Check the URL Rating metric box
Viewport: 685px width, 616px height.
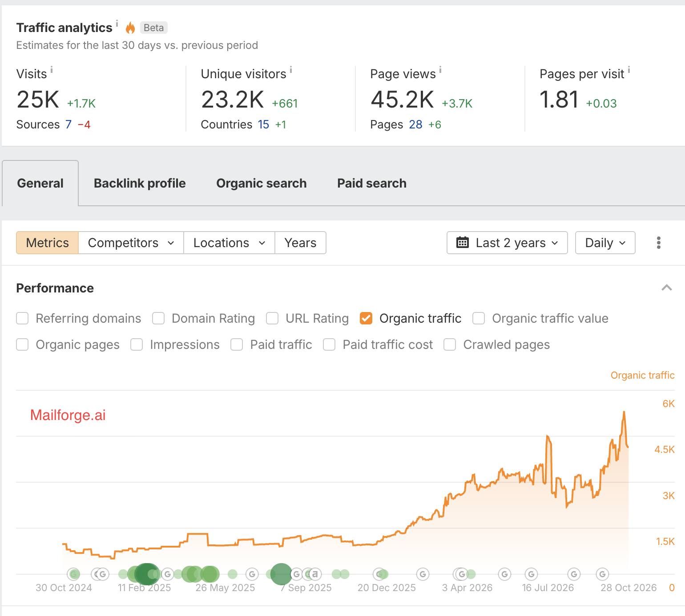click(272, 318)
